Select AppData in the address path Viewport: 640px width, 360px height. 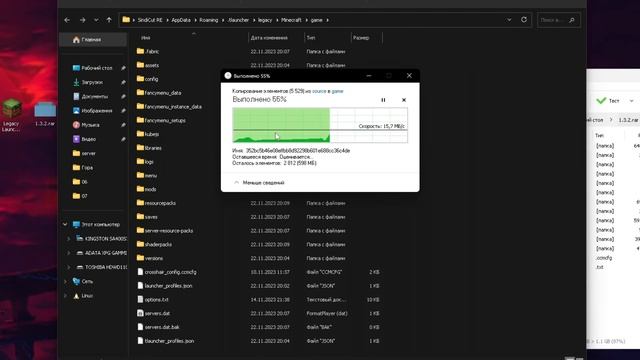(x=181, y=20)
